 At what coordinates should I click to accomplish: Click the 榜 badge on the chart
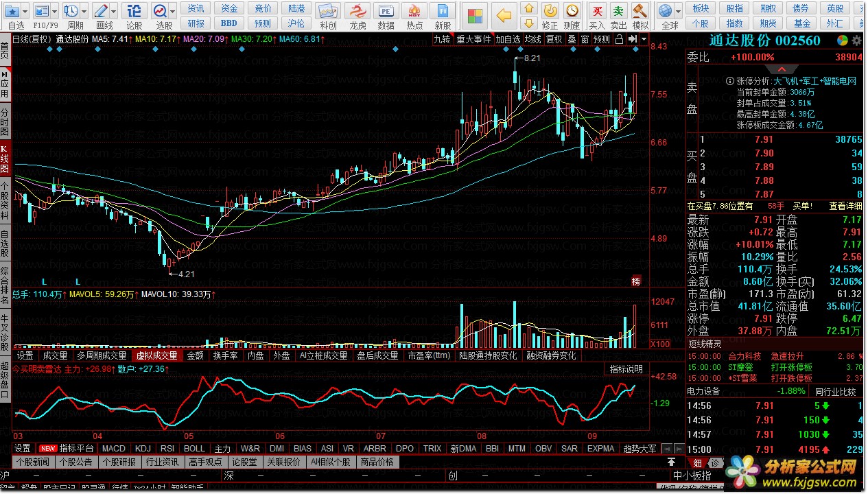[x=636, y=281]
